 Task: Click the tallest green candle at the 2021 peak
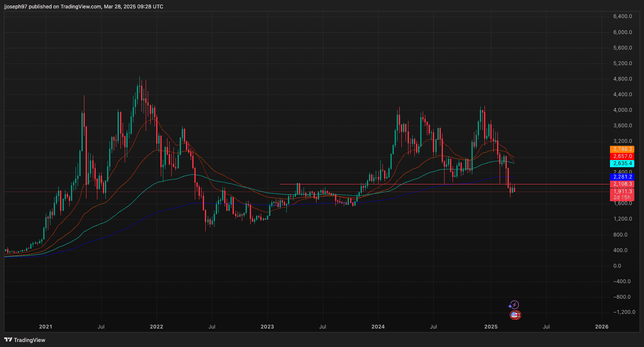click(x=82, y=130)
